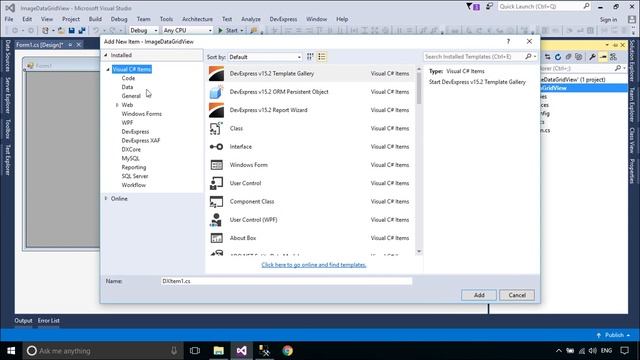The image size is (640, 360).
Task: Select the Windows Form template
Action: pos(311,165)
